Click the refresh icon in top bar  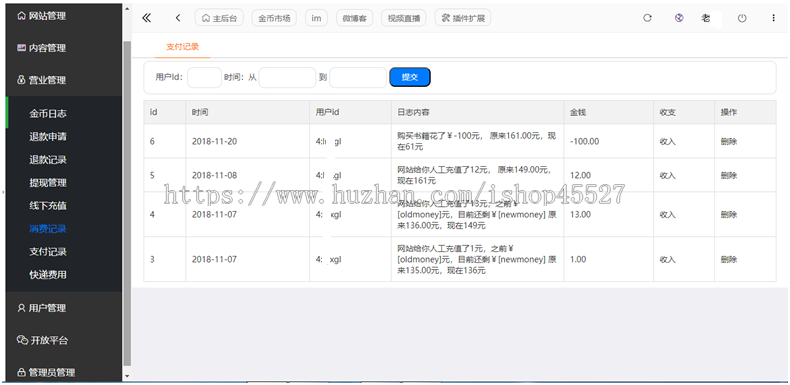coord(647,18)
